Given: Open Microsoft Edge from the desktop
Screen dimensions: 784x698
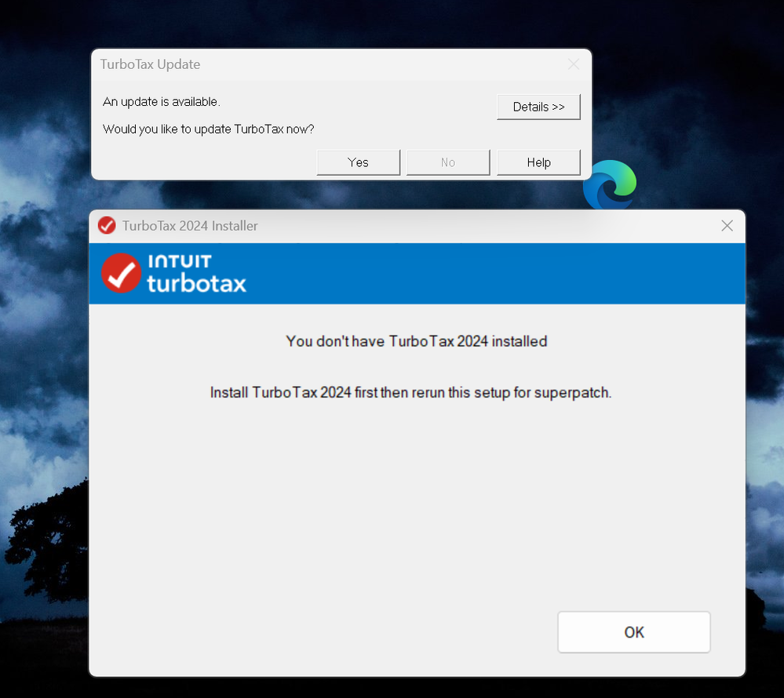Looking at the screenshot, I should (x=611, y=186).
